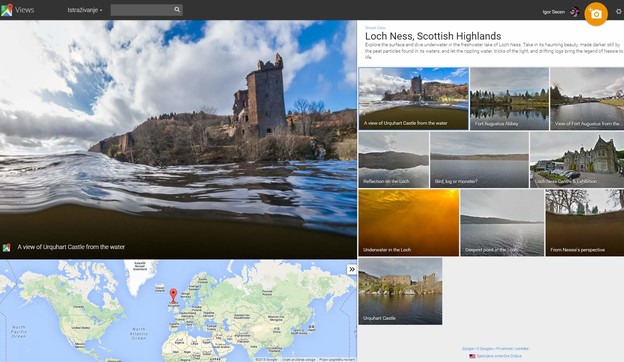Click the Google Maps Views logo

pyautogui.click(x=18, y=10)
